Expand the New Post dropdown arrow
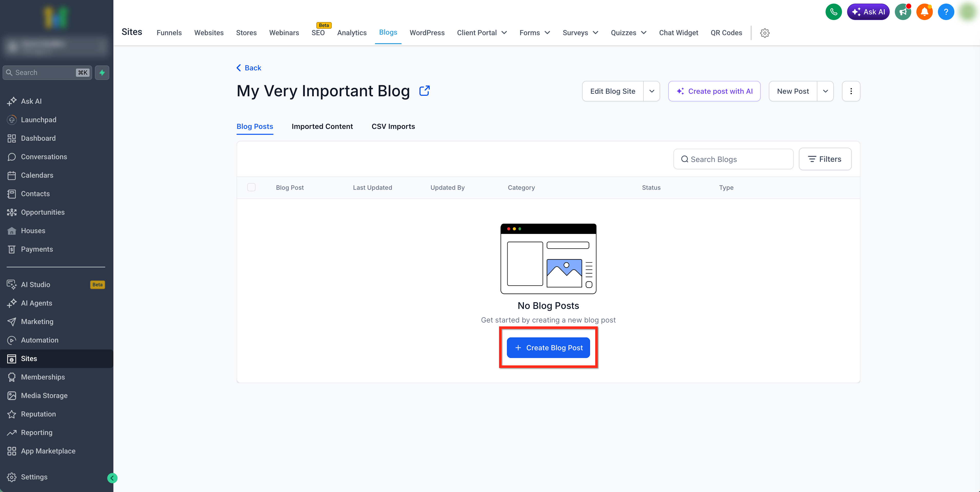The image size is (980, 492). point(825,91)
